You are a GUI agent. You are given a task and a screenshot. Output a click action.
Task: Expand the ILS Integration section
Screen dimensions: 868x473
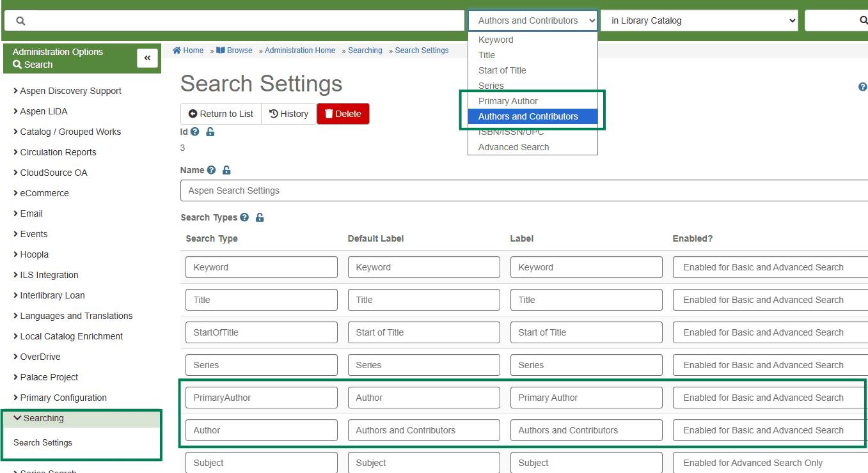click(45, 275)
